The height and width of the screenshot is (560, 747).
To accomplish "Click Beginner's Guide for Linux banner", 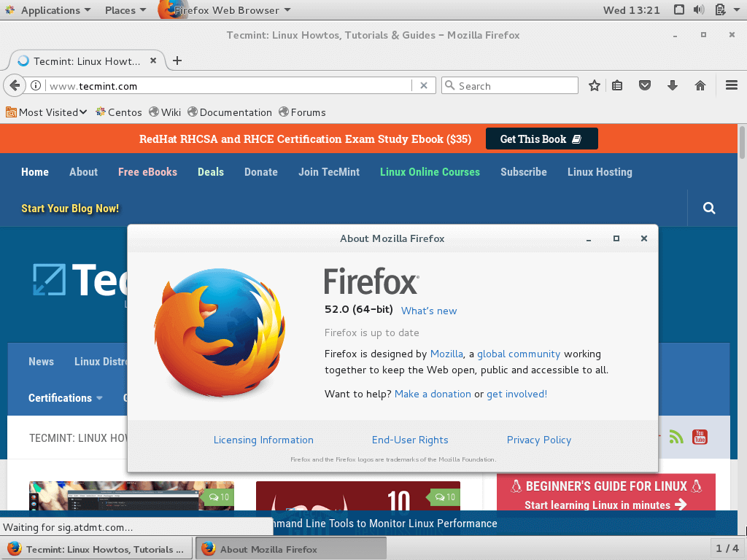I will (606, 495).
